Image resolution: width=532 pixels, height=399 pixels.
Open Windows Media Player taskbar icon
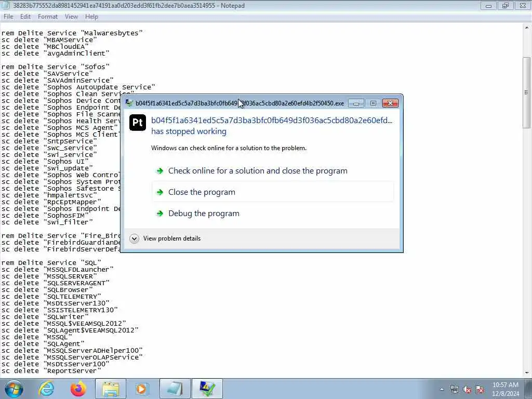coord(142,389)
